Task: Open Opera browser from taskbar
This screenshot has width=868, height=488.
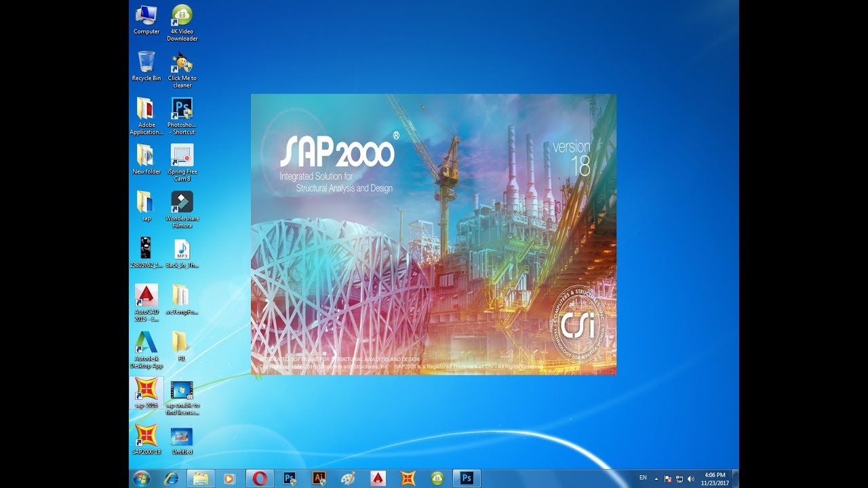Action: pyautogui.click(x=259, y=478)
